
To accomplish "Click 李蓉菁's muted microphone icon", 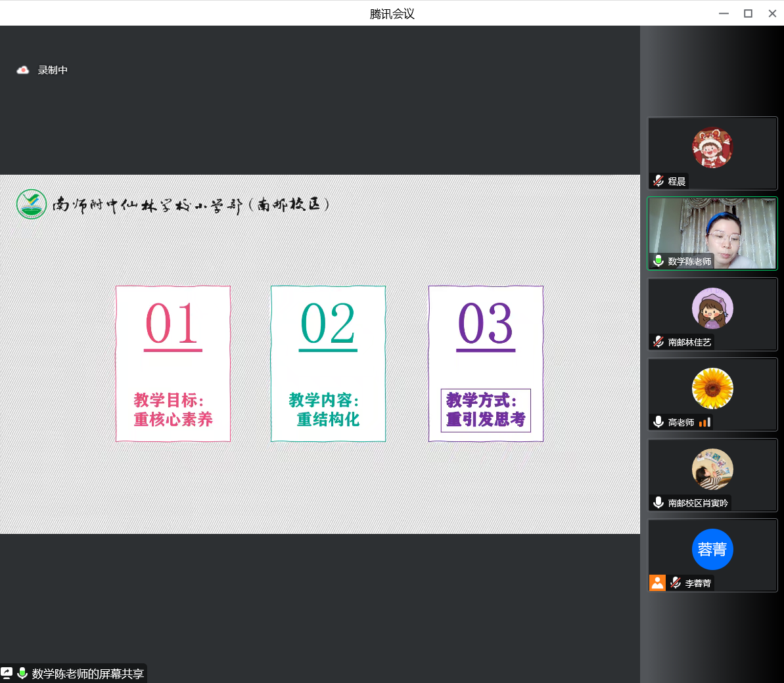I will (676, 583).
